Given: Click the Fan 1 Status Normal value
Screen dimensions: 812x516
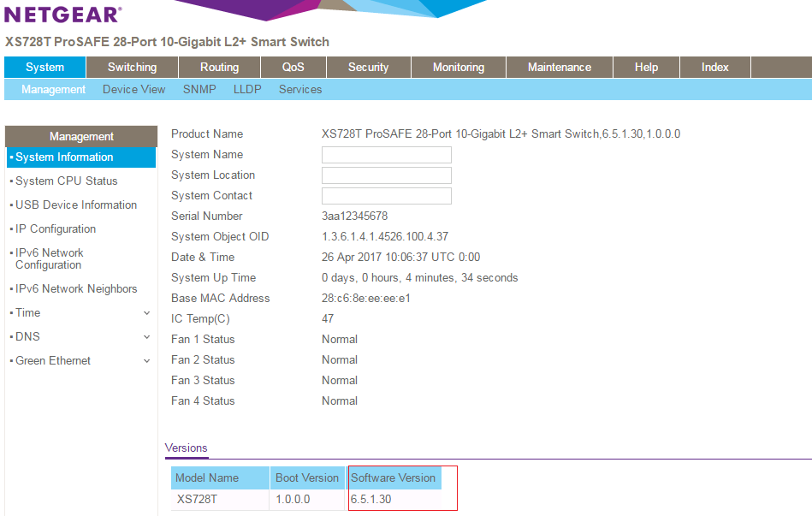Looking at the screenshot, I should click(x=340, y=340).
